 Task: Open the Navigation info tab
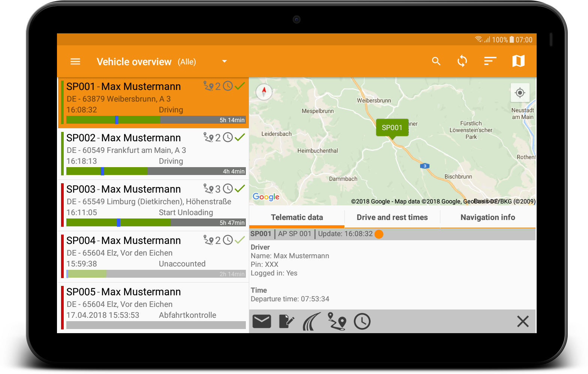488,217
